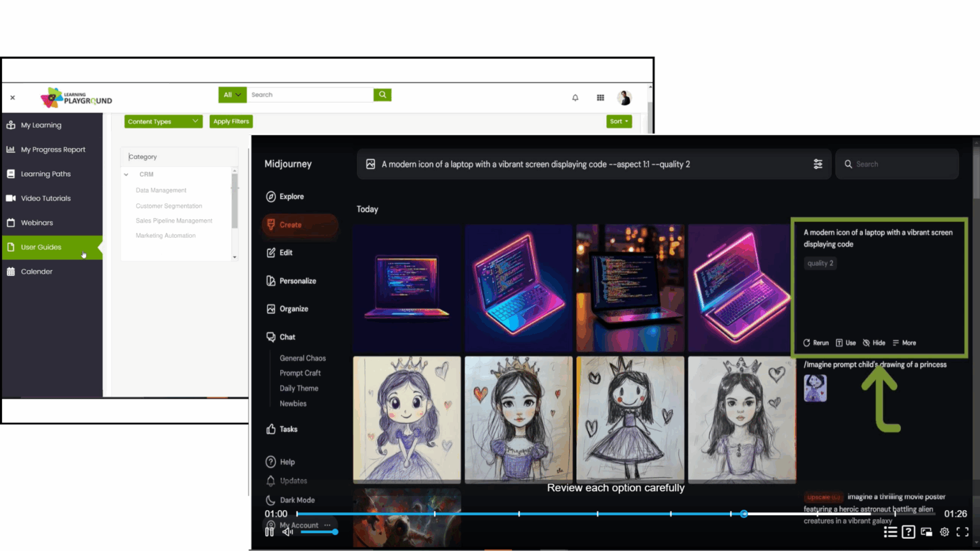Select the Customer Segmentation category

pos(168,206)
